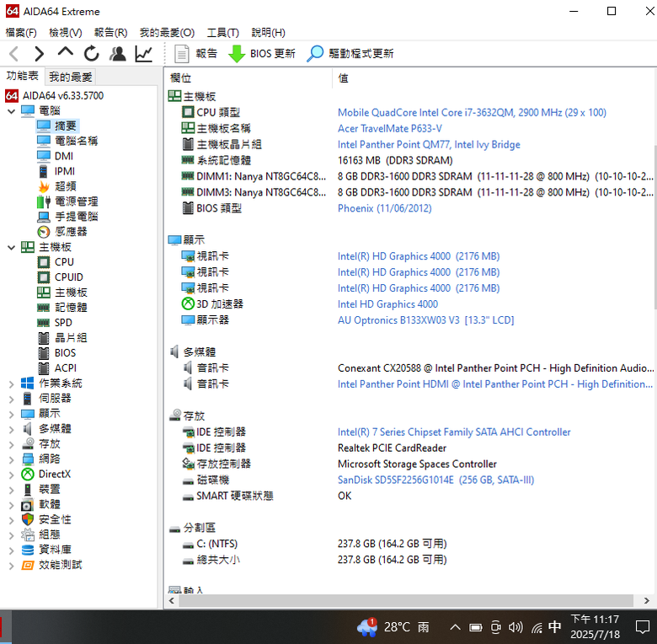Open the user management icon in the toolbar
657x644 pixels.
click(118, 54)
